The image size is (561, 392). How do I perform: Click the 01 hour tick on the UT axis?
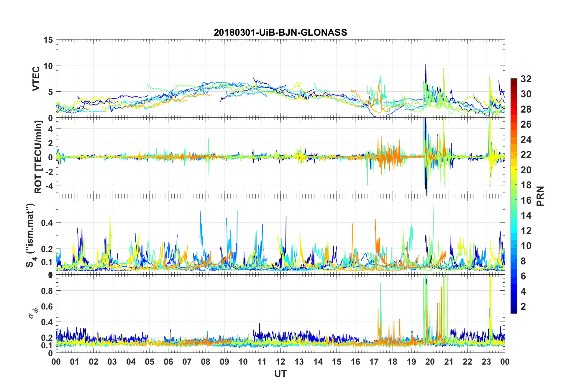(x=75, y=362)
